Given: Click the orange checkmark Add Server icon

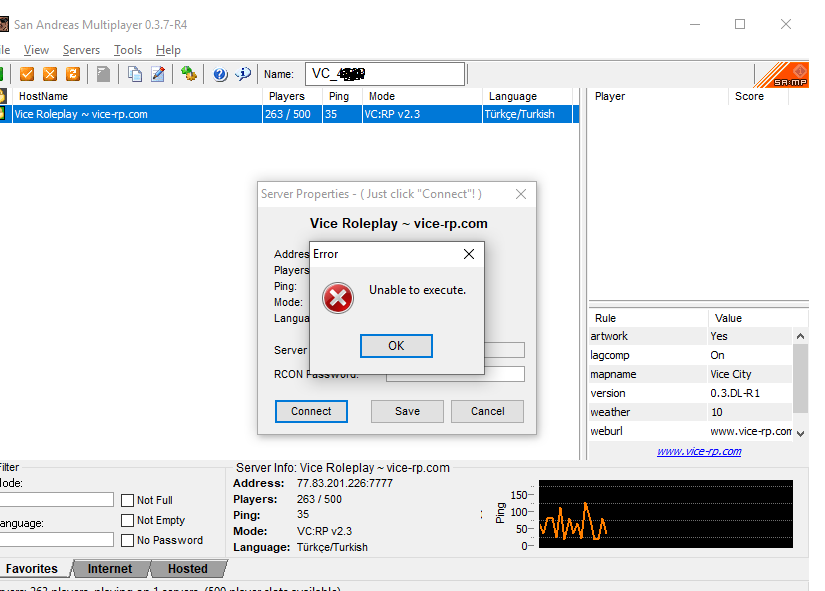Looking at the screenshot, I should point(27,74).
